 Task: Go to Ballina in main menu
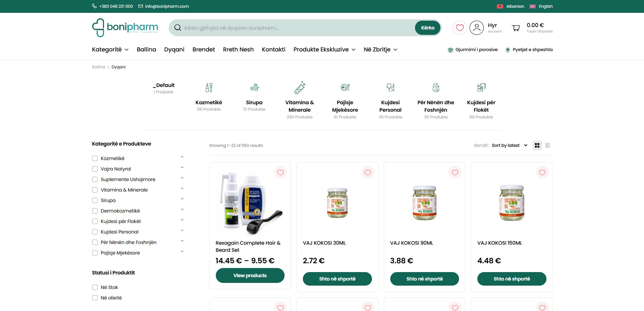point(146,49)
